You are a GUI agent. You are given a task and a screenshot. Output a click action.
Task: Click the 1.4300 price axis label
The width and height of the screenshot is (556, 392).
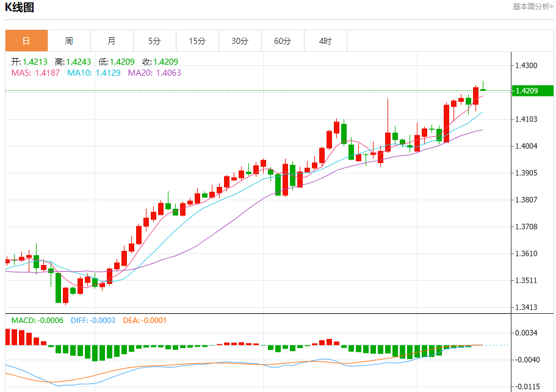pos(526,65)
